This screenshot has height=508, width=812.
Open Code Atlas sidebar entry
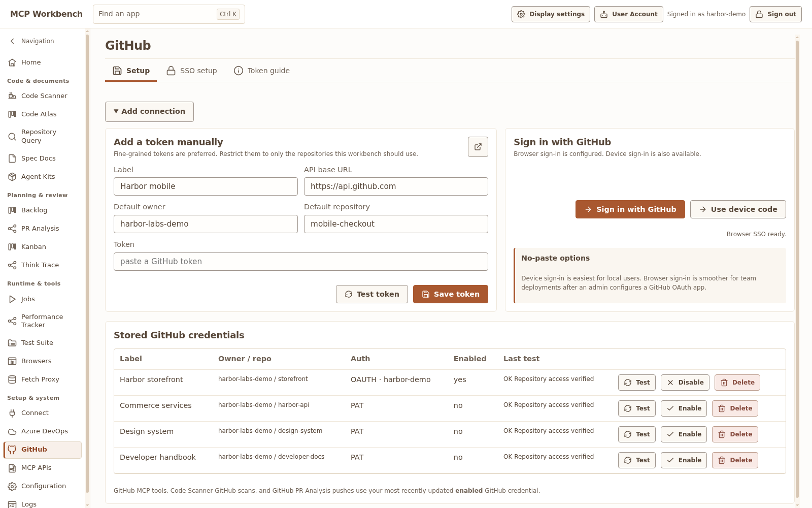(43, 114)
